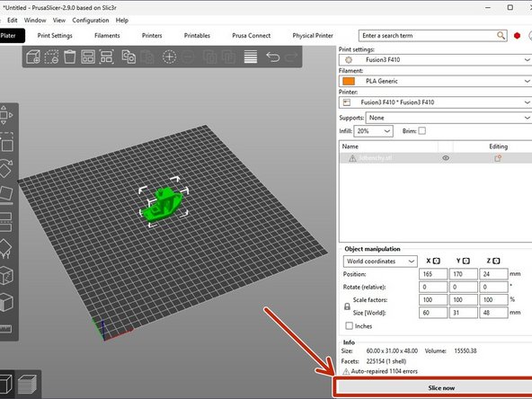The height and width of the screenshot is (399, 532).
Task: Select the Move gizmo tool
Action: [x=5, y=115]
